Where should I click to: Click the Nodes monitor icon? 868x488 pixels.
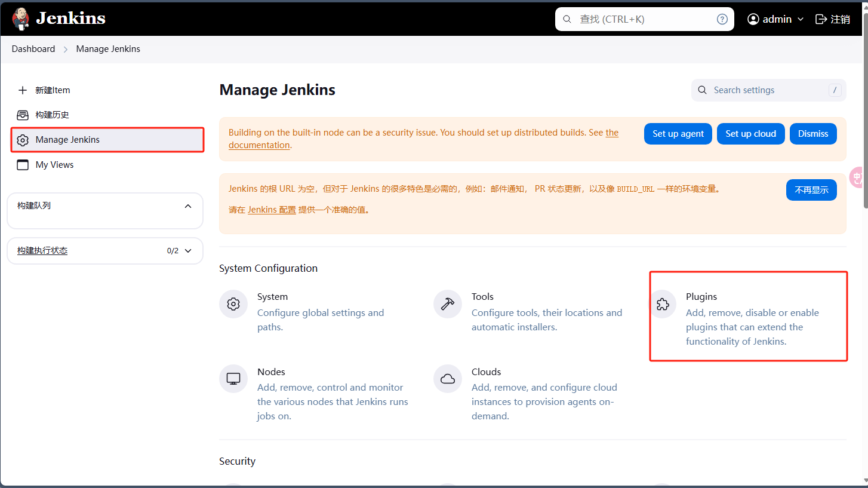[233, 379]
